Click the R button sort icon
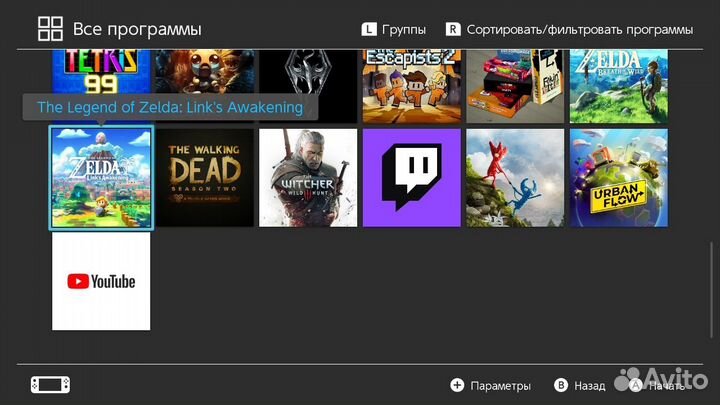This screenshot has width=720, height=405. [453, 29]
